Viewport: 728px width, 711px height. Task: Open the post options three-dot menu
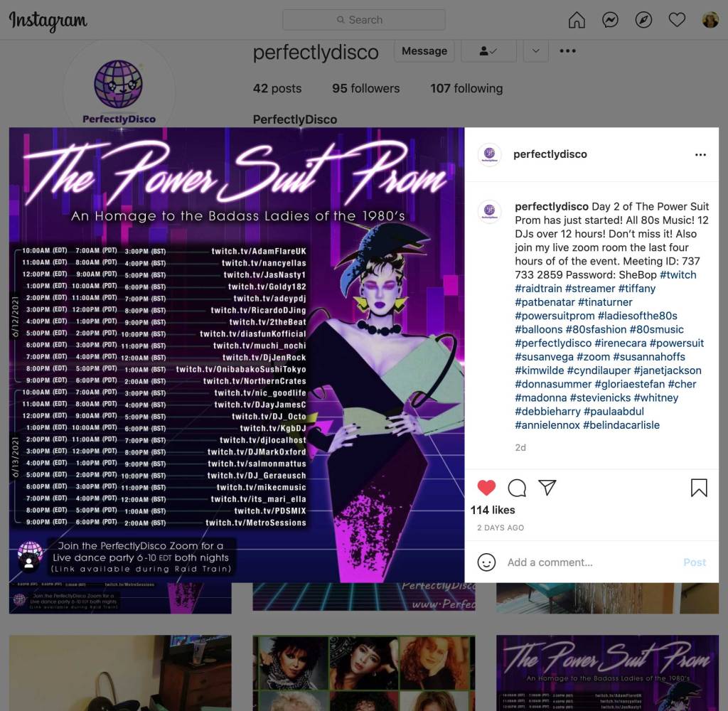click(x=700, y=155)
